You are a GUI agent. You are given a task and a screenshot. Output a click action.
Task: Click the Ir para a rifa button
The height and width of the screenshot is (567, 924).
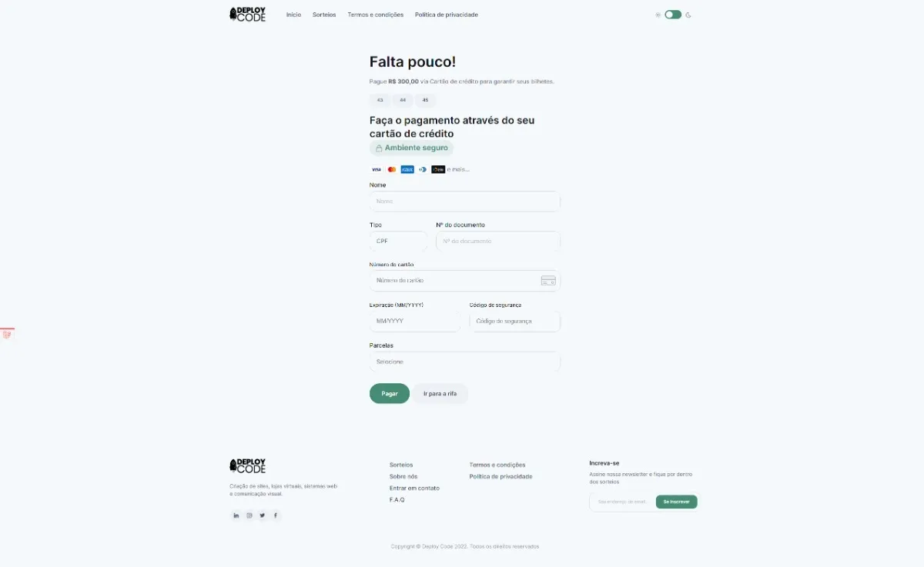440,393
